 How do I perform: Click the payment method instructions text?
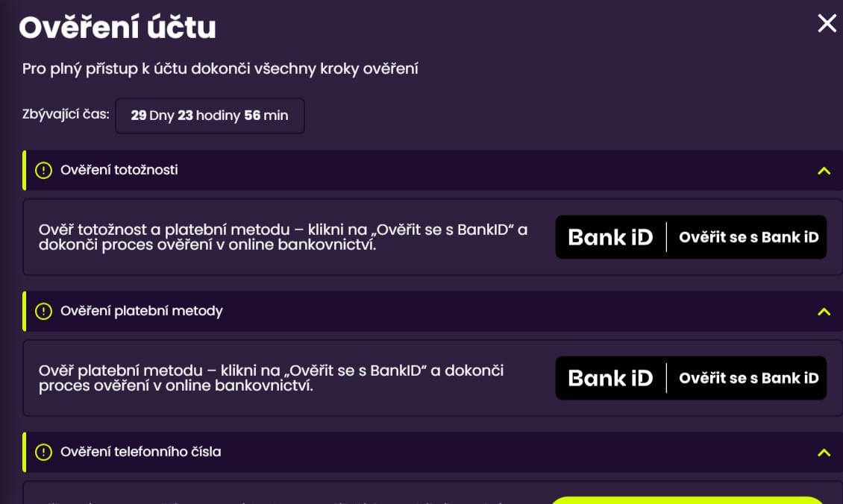coord(271,378)
